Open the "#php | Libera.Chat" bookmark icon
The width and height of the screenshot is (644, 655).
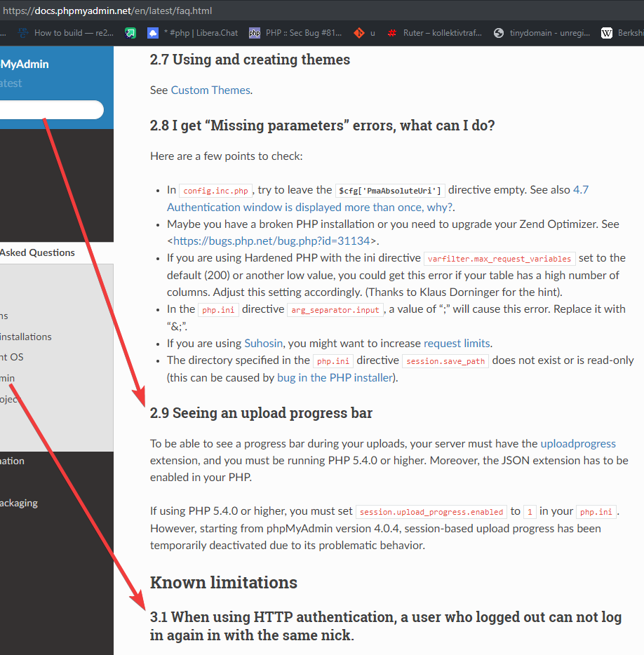click(153, 32)
